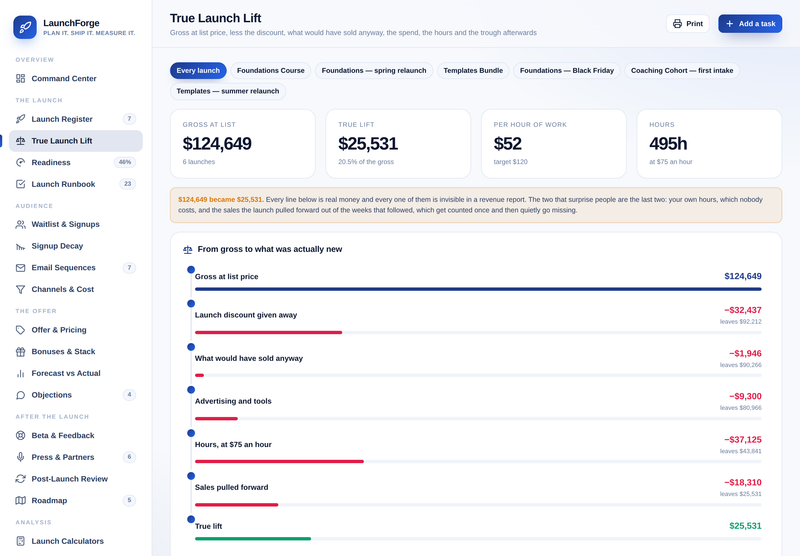Image resolution: width=800 pixels, height=556 pixels.
Task: Filter by Foundations — Black Friday
Action: click(x=567, y=70)
